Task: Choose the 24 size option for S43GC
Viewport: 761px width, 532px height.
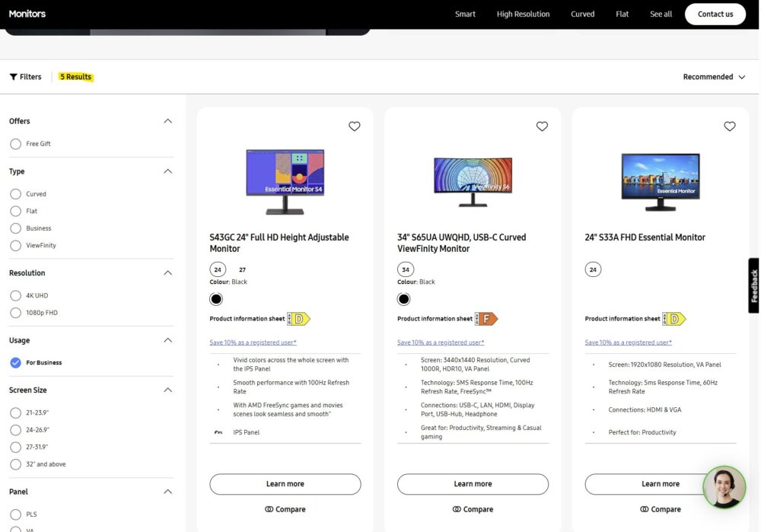Action: click(218, 269)
